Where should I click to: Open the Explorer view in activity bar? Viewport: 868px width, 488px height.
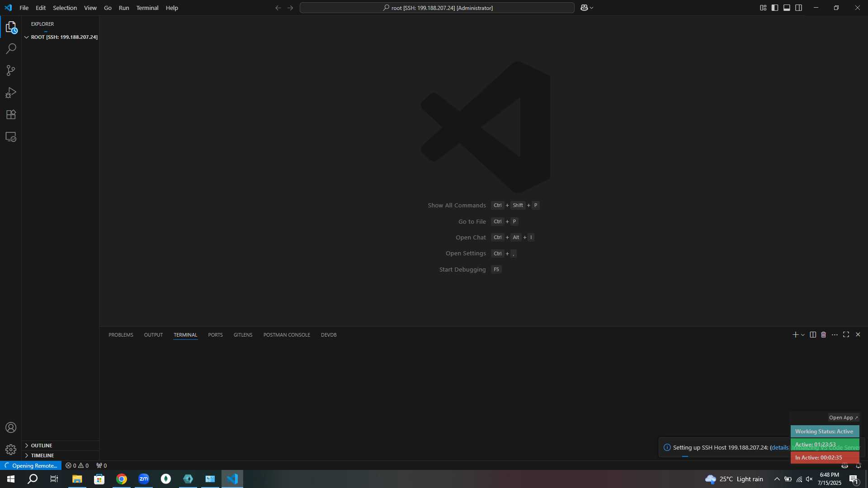11,27
